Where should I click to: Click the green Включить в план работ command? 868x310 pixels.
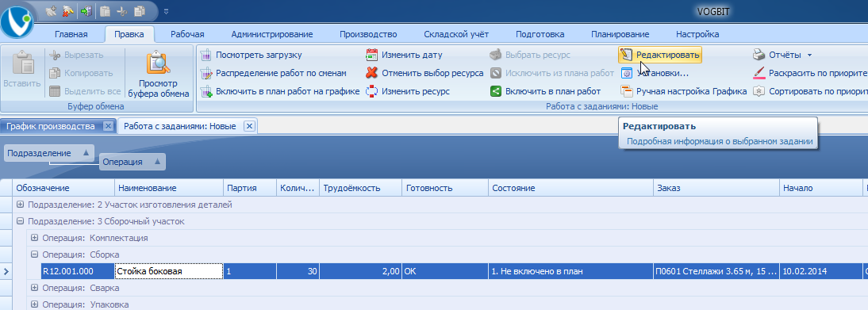pos(545,91)
